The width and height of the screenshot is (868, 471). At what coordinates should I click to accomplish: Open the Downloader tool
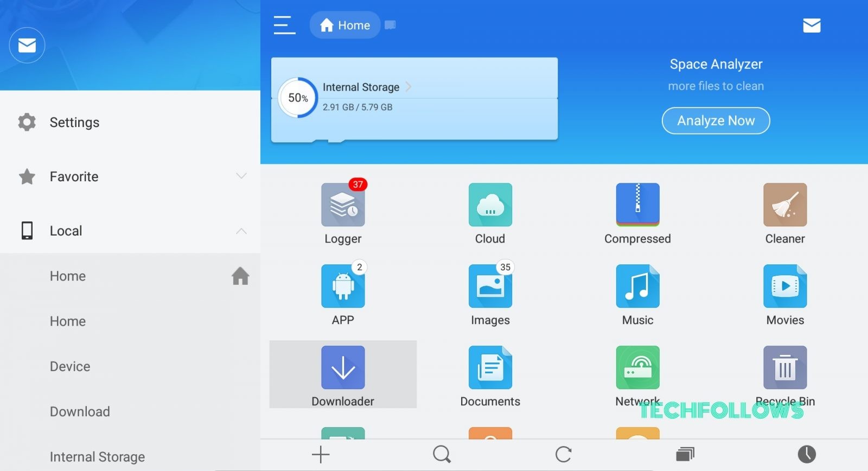(x=343, y=367)
